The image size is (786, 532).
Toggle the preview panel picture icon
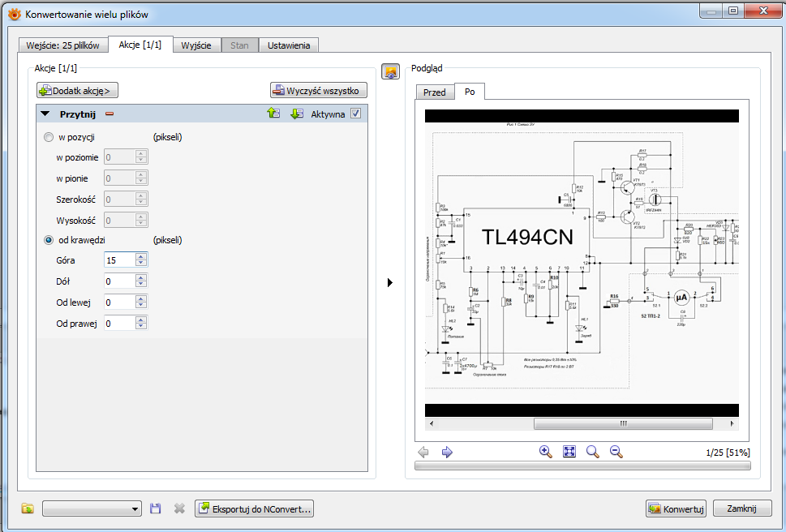(x=390, y=71)
